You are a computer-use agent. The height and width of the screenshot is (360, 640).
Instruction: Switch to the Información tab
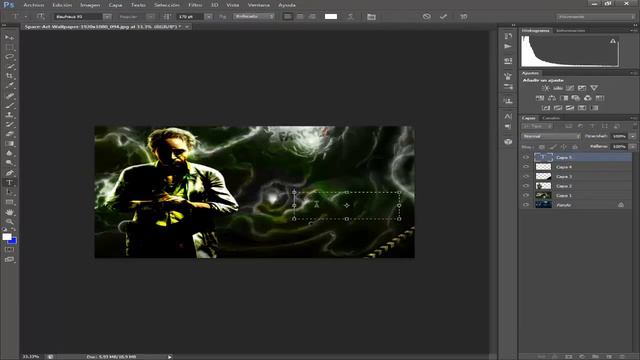pyautogui.click(x=571, y=31)
